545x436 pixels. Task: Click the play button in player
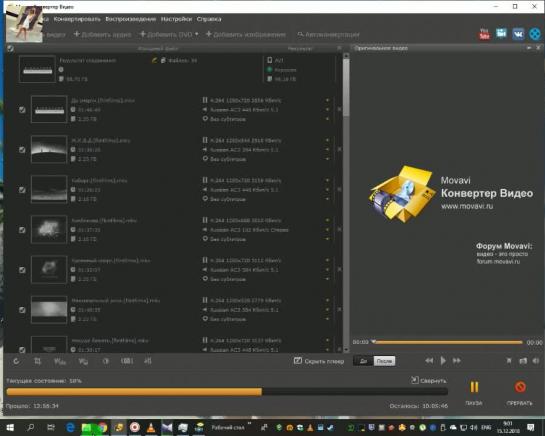tap(443, 361)
